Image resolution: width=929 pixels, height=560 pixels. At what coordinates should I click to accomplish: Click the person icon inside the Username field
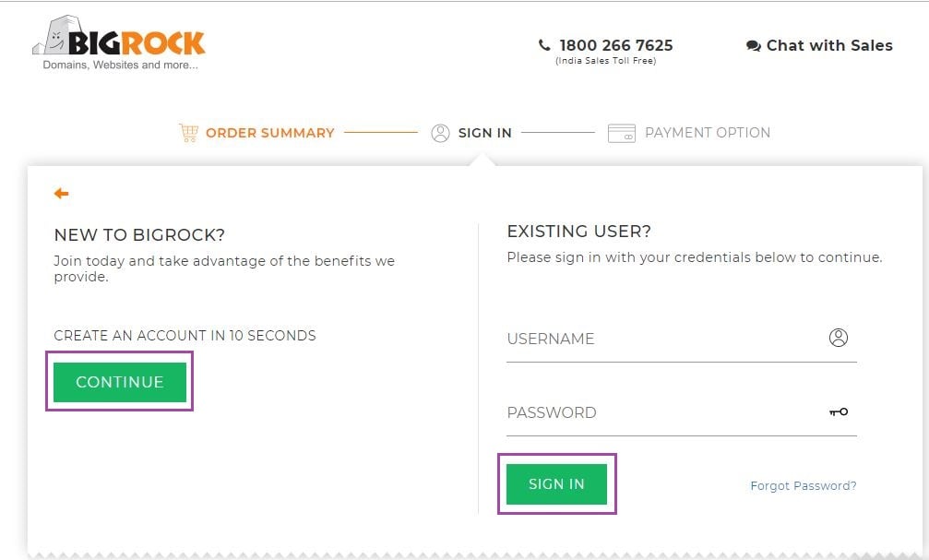pos(838,338)
